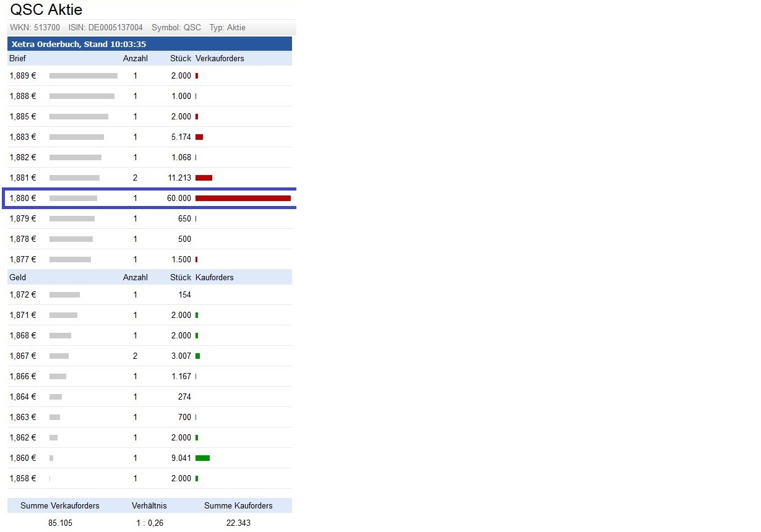761x532 pixels.
Task: Click the 1,863 € bid price
Action: pos(23,418)
